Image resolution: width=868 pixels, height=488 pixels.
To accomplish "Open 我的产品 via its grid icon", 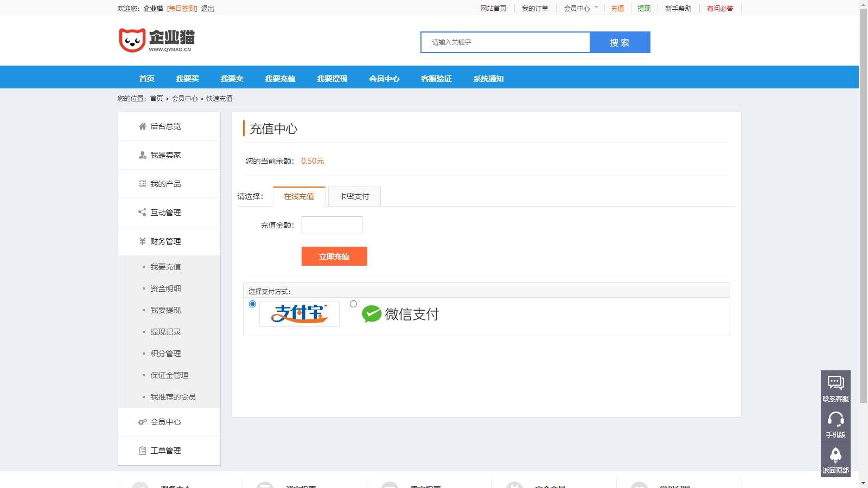I will (x=142, y=183).
